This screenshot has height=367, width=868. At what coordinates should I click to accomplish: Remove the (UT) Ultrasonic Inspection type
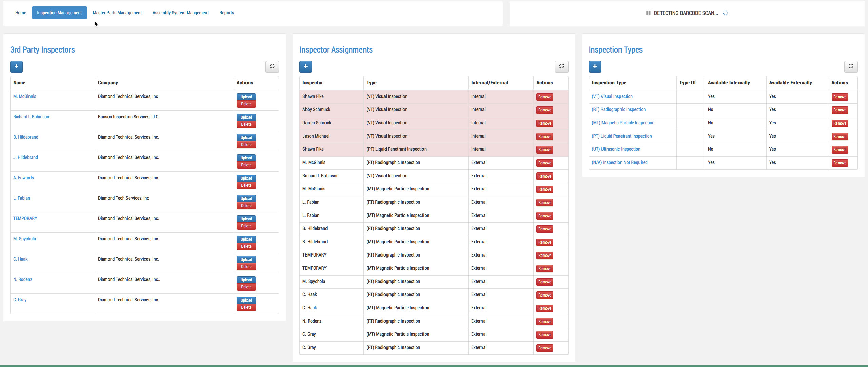coord(840,149)
